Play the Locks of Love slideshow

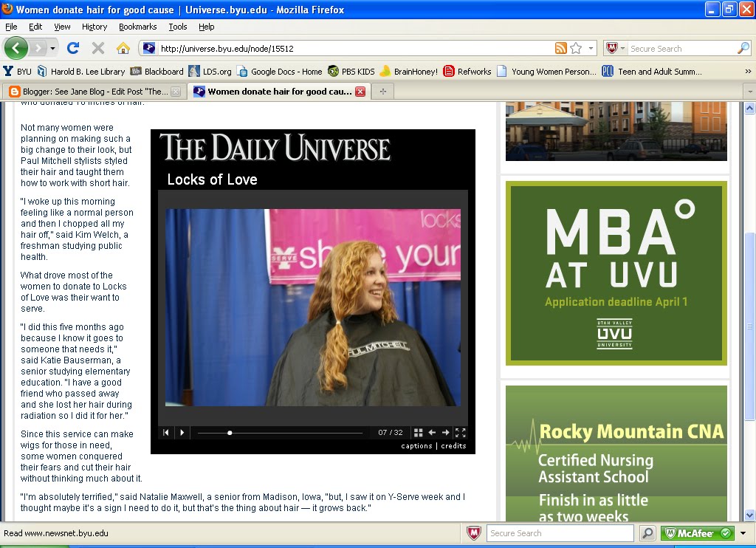(x=182, y=433)
